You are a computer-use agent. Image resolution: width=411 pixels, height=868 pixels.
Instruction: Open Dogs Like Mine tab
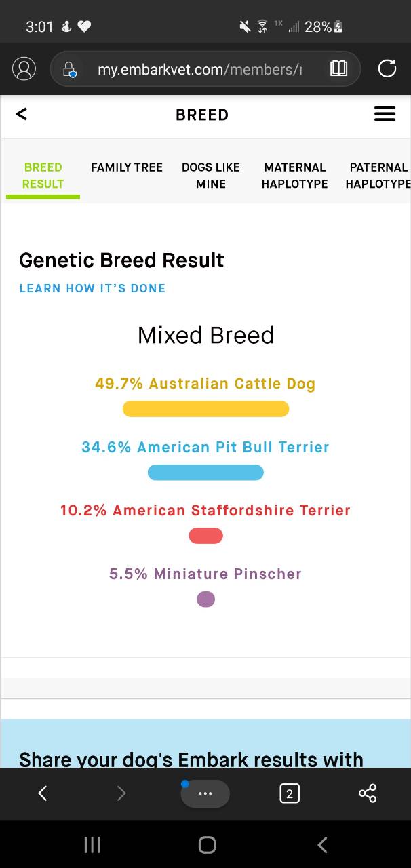tap(211, 176)
